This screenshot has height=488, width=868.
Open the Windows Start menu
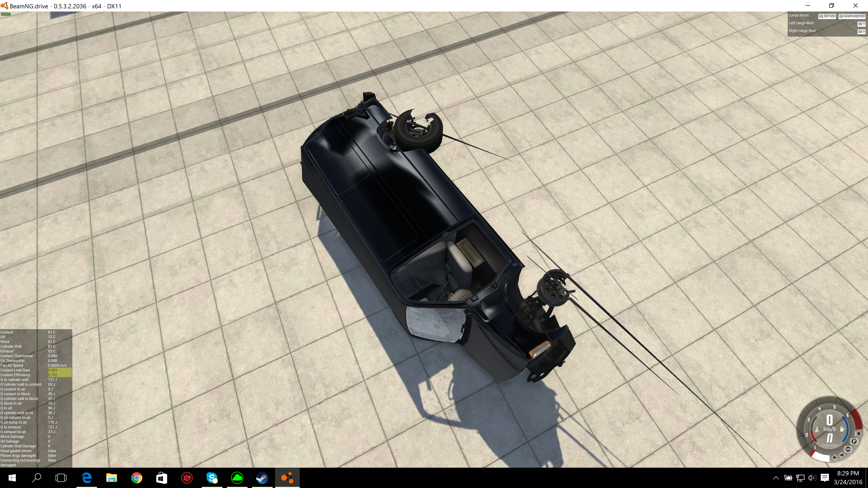click(12, 478)
